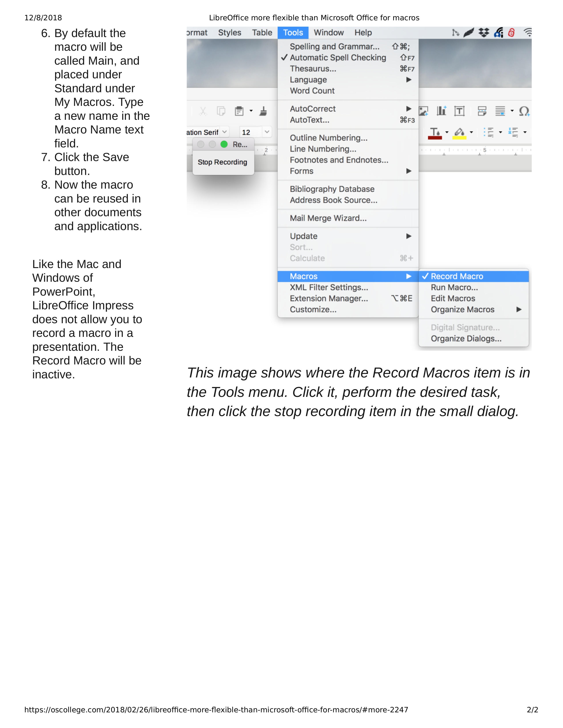
Task: Open the Window menu
Action: pos(329,33)
